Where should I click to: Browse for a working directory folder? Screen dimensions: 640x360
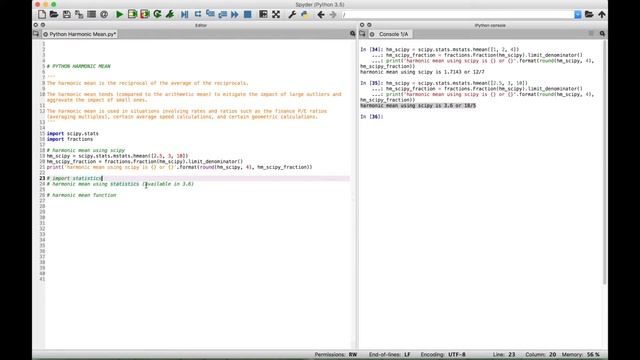pyautogui.click(x=589, y=14)
